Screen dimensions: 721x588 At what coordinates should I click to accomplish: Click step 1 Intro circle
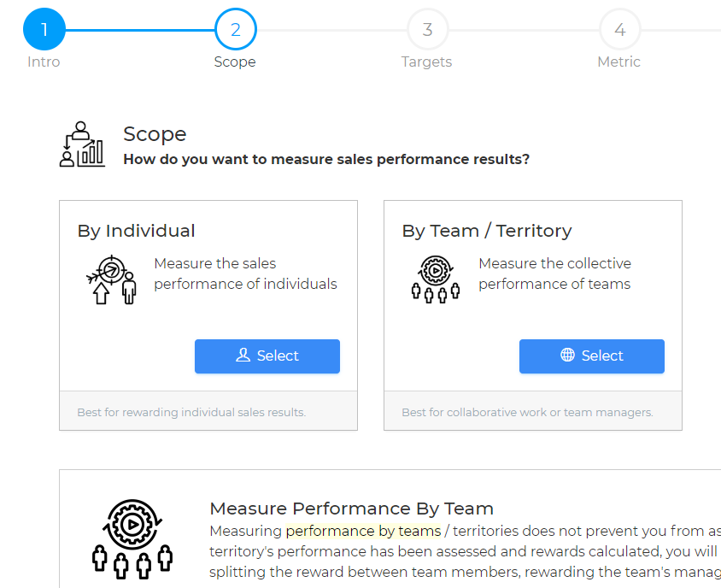[44, 30]
